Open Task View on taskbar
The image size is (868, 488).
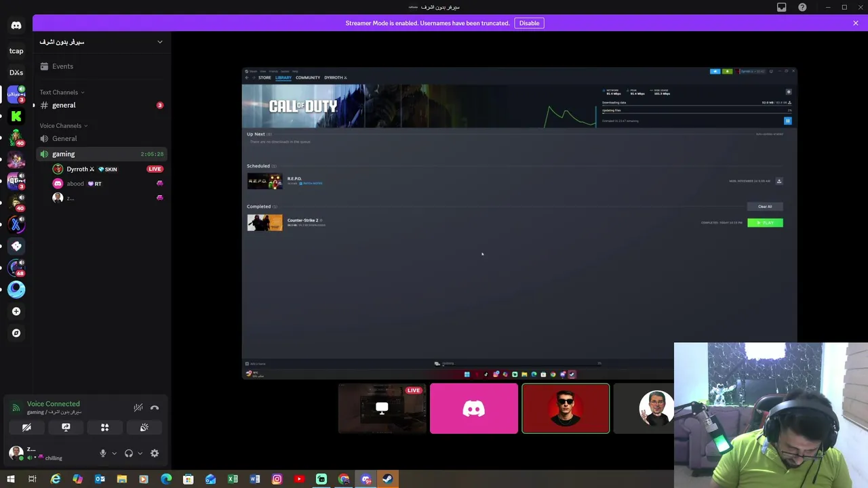coord(33,479)
